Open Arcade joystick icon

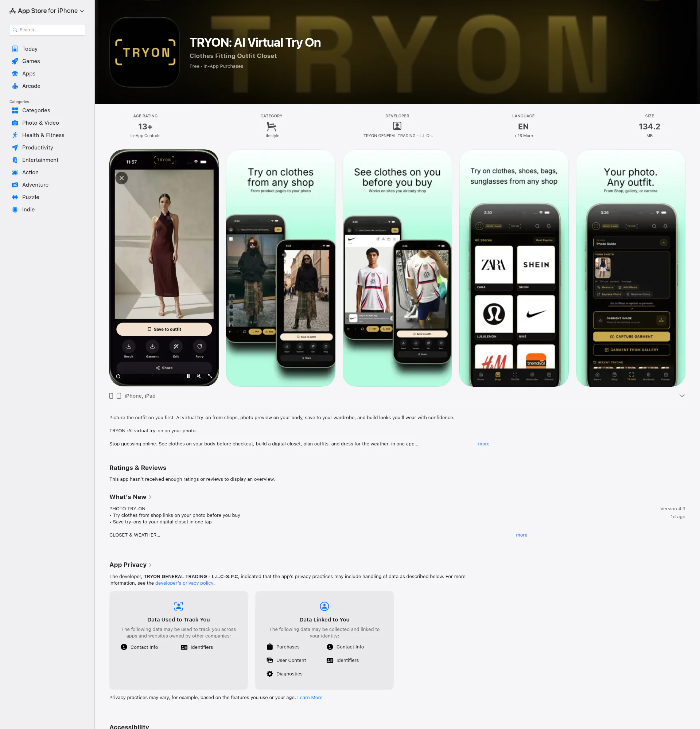15,86
